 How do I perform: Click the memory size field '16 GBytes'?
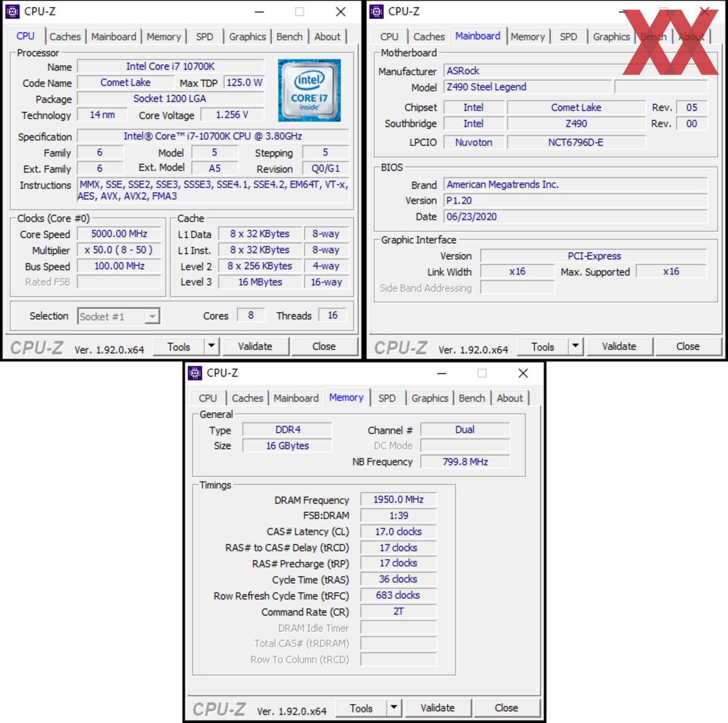pyautogui.click(x=287, y=446)
